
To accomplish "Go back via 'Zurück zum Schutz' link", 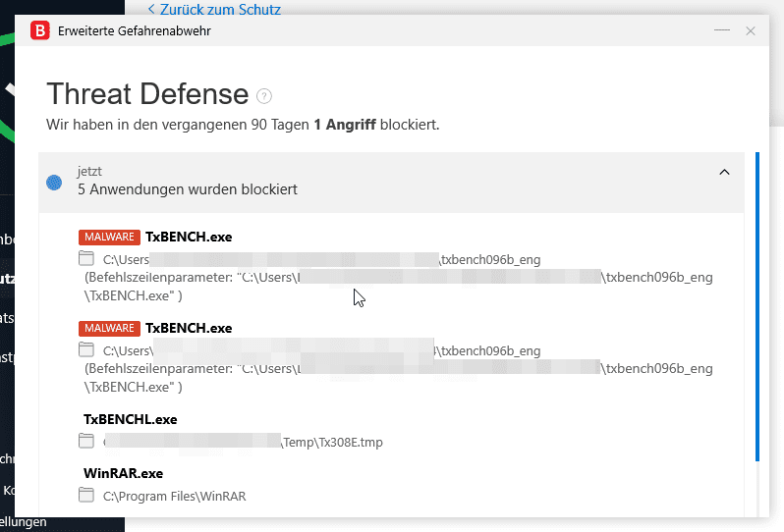I will pyautogui.click(x=214, y=9).
